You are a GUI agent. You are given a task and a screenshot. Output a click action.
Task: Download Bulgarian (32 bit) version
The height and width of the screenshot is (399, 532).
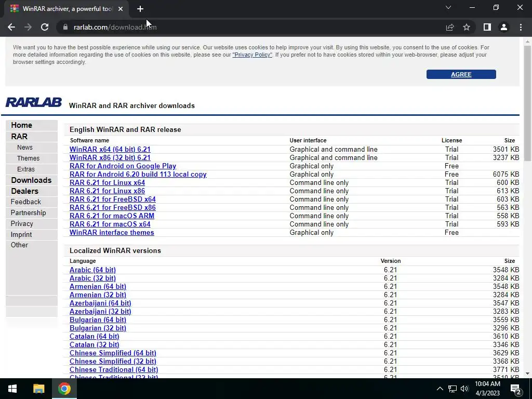coord(98,328)
